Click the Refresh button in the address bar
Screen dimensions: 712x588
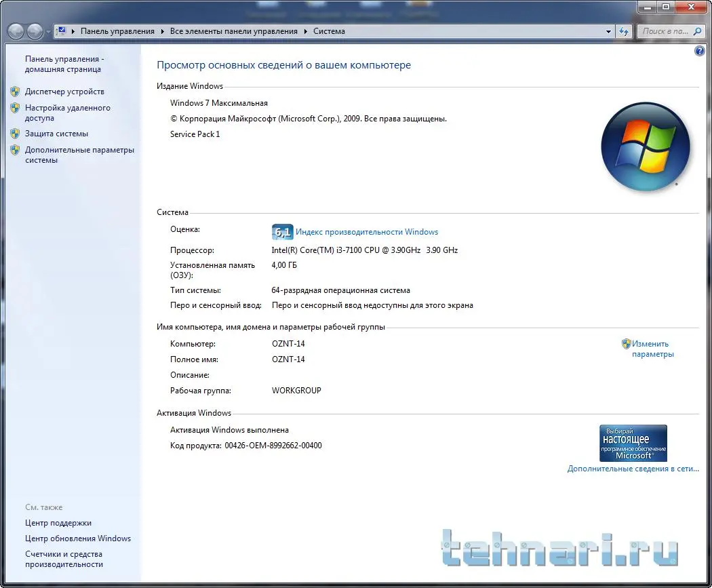click(624, 31)
